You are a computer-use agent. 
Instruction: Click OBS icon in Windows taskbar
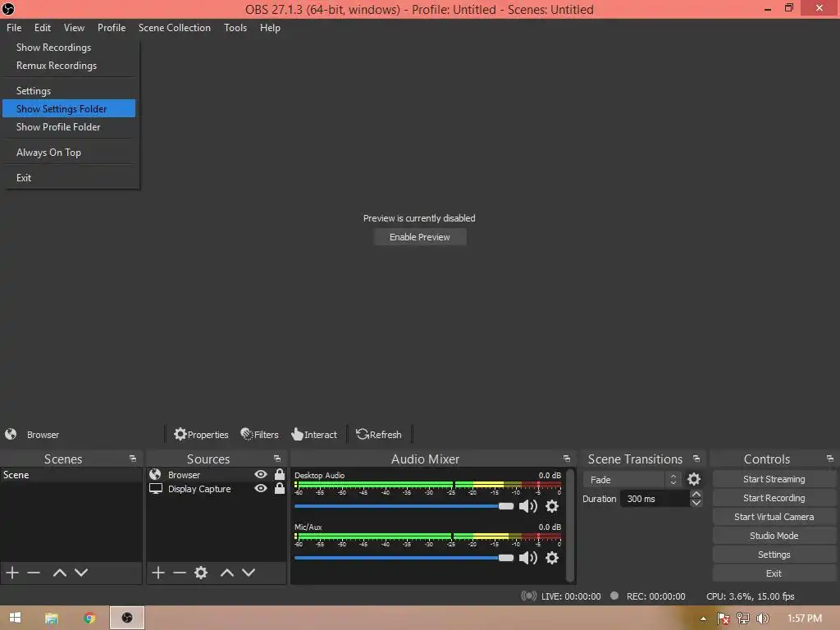pos(127,618)
